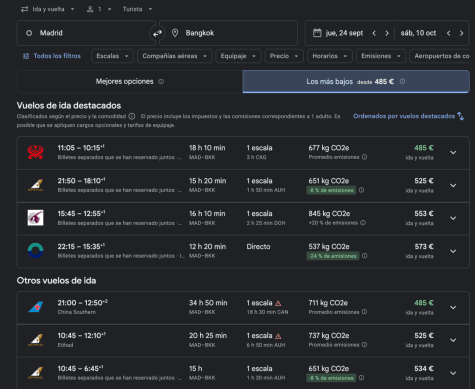
Task: Open return date sáb, 10 oct
Action: 418,33
